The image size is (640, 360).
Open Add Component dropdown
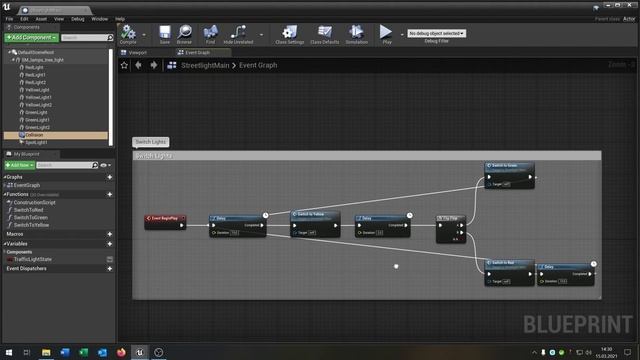click(31, 38)
